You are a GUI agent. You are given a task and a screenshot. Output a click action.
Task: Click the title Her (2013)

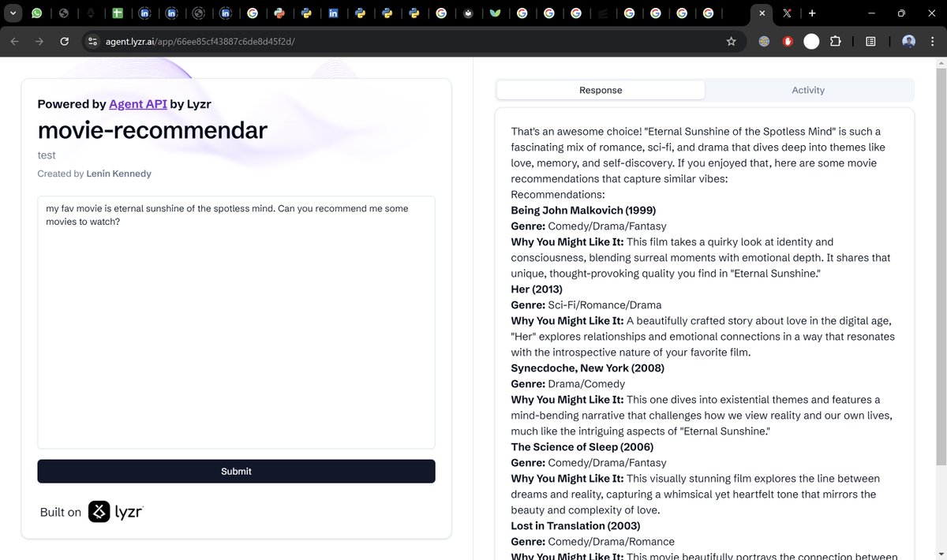[536, 289]
